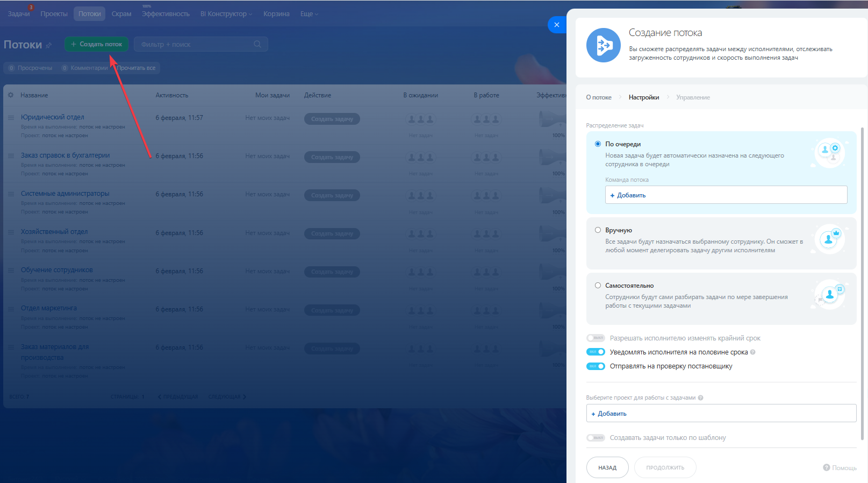
Task: Expand the BI Конструктор menu
Action: tap(226, 14)
